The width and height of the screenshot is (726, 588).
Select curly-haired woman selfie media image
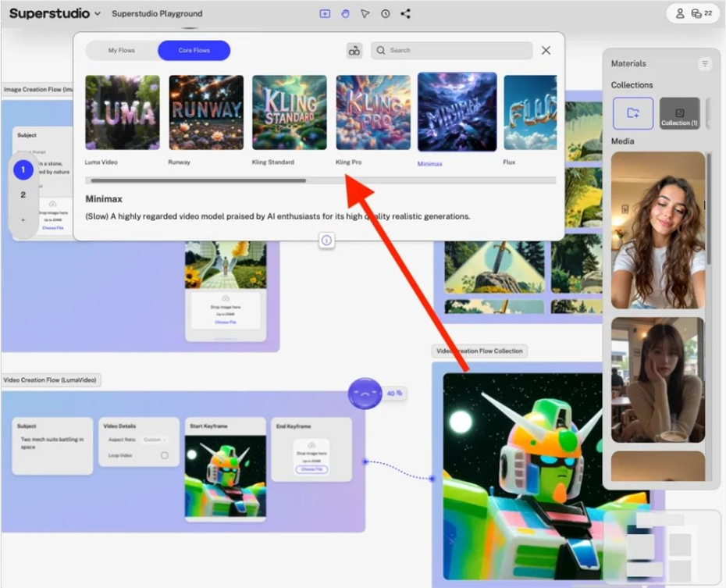(657, 230)
